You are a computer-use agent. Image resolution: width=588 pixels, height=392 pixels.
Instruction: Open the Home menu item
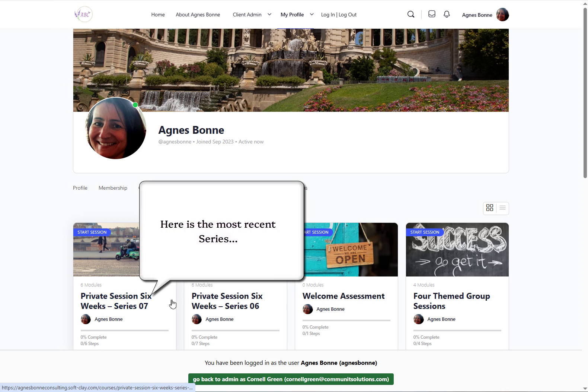(158, 15)
